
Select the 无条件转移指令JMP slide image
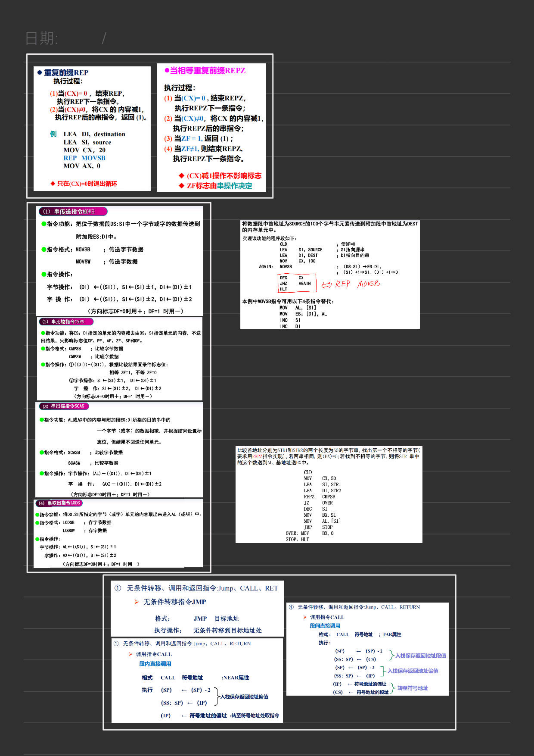coord(197,608)
